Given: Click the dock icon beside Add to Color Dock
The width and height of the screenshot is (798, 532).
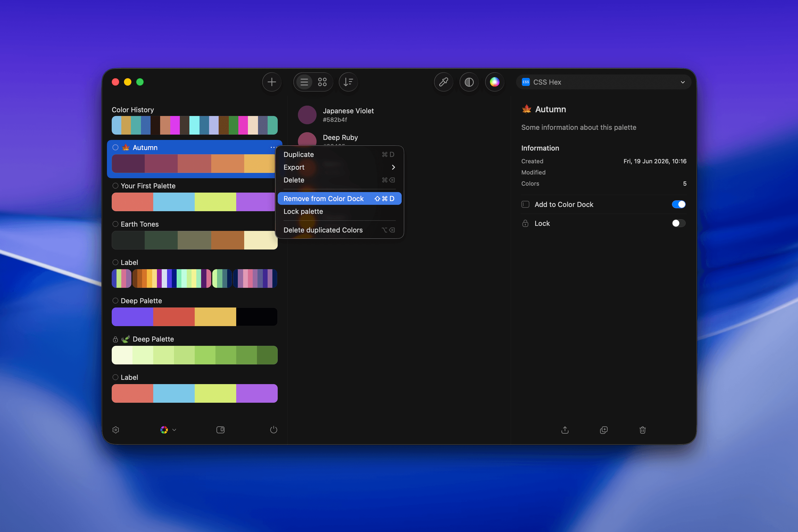Looking at the screenshot, I should pyautogui.click(x=525, y=204).
